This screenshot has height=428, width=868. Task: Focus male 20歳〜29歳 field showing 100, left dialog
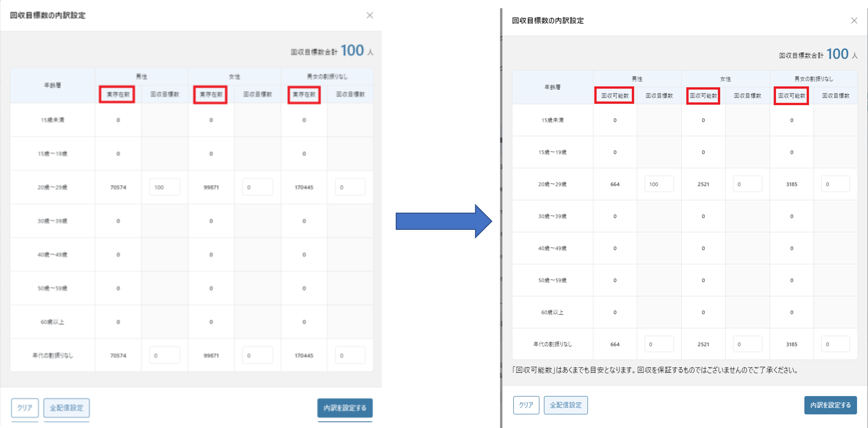tap(164, 187)
